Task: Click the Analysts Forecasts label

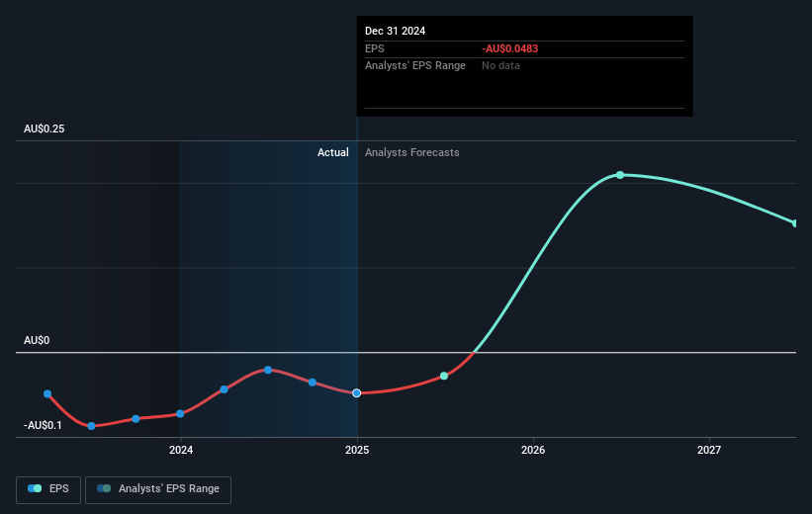Action: (x=412, y=152)
